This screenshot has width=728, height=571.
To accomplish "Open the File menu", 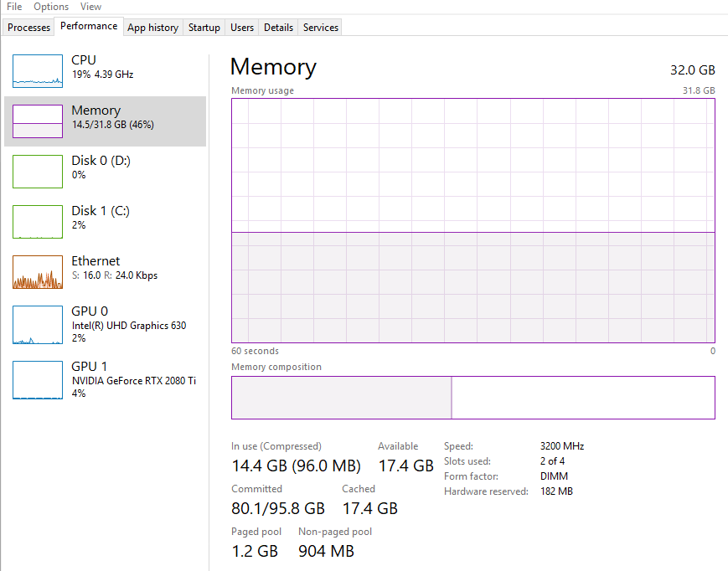I will pyautogui.click(x=13, y=6).
